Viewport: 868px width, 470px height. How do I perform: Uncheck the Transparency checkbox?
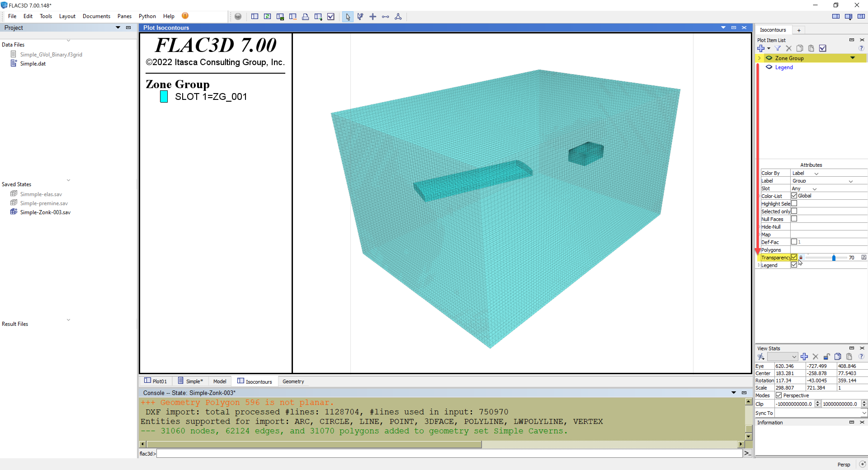(794, 257)
